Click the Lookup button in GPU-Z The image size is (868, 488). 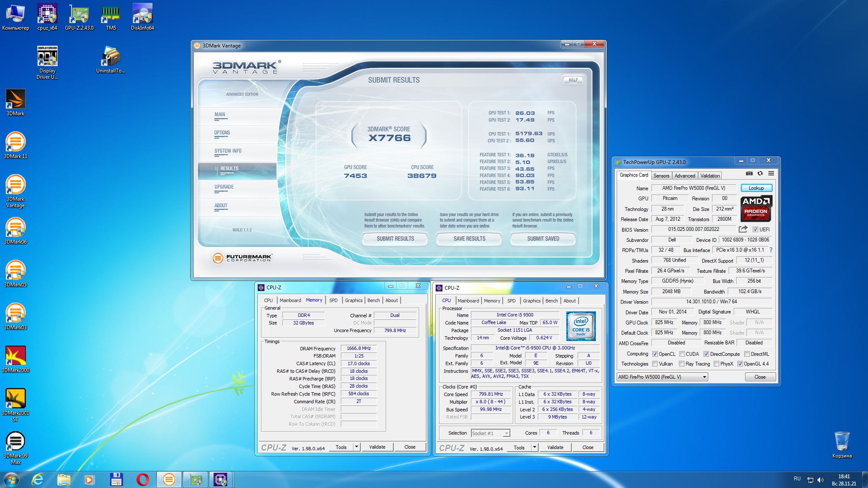pos(756,188)
